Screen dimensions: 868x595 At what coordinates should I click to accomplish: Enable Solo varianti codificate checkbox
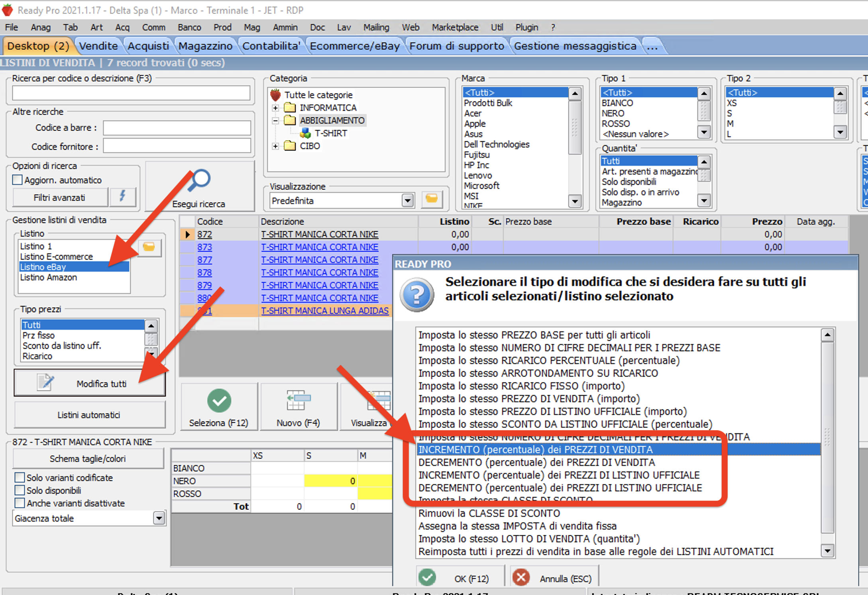click(x=20, y=477)
